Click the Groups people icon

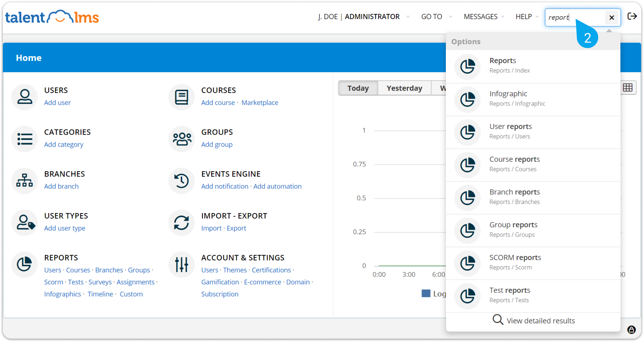pyautogui.click(x=182, y=139)
